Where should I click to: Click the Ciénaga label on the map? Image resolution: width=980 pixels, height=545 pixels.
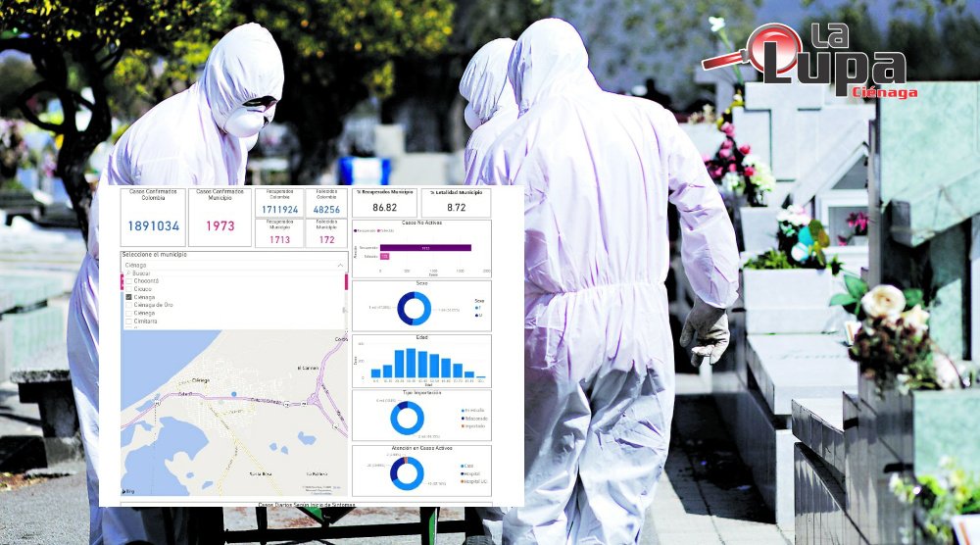pos(201,380)
